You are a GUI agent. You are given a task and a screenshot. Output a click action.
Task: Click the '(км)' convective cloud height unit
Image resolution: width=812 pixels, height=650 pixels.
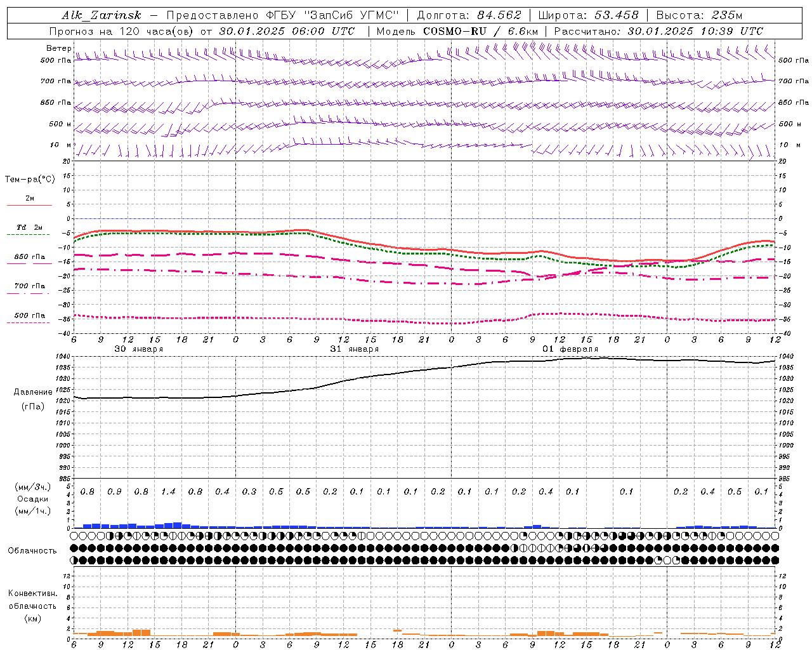(32, 618)
